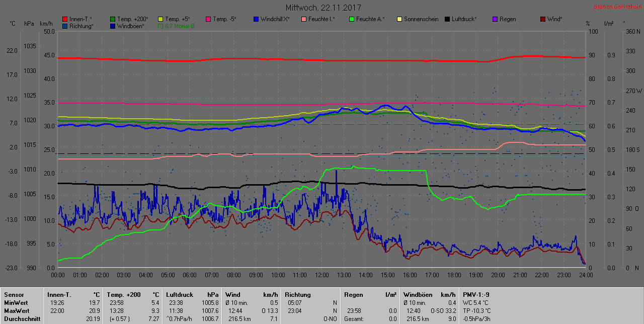644x324 pixels.
Task: Click the dark blue Windböen legend swatch
Action: click(112, 26)
